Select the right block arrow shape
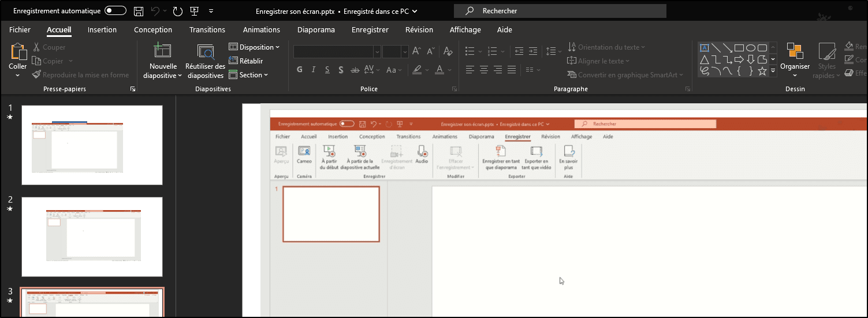The width and height of the screenshot is (868, 318). (739, 59)
